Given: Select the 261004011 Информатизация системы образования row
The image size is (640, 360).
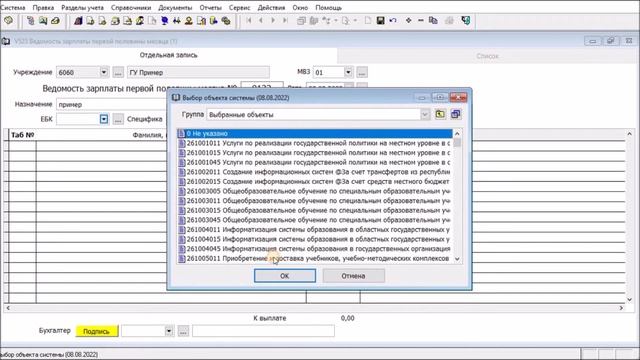Looking at the screenshot, I should pyautogui.click(x=315, y=229).
